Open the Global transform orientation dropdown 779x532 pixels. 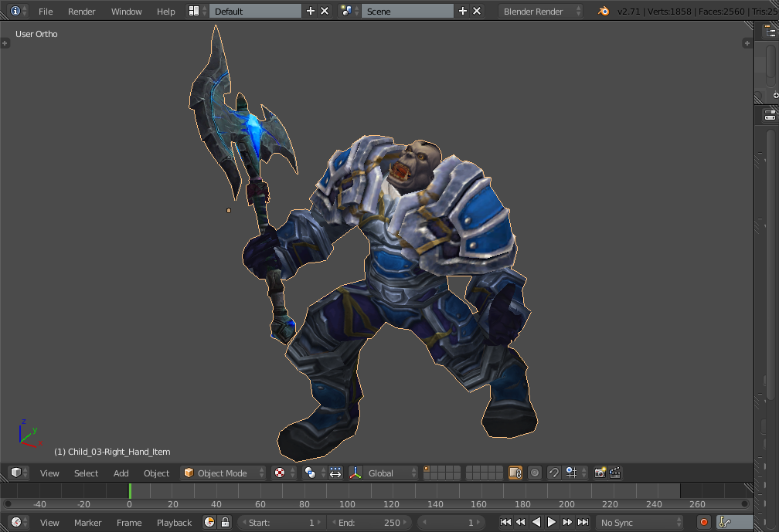[390, 473]
